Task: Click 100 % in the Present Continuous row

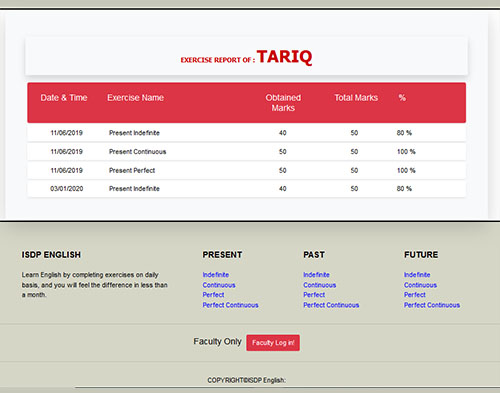Action: pyautogui.click(x=406, y=152)
